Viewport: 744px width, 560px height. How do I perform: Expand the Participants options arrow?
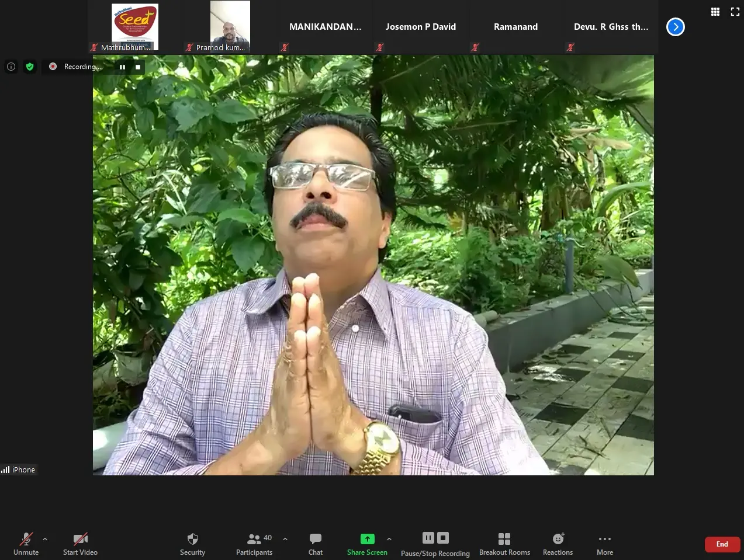click(x=285, y=539)
